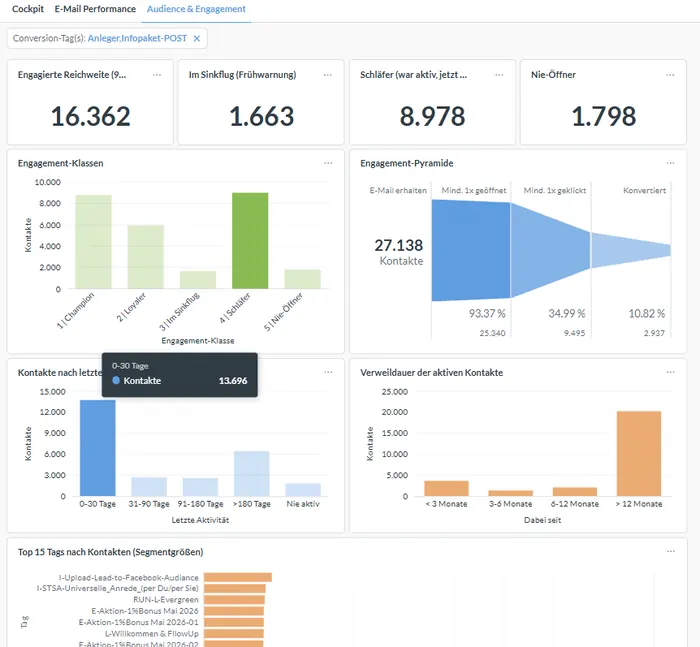Click the 2.937 converted count
Screen dimensions: 700x647
pos(654,333)
